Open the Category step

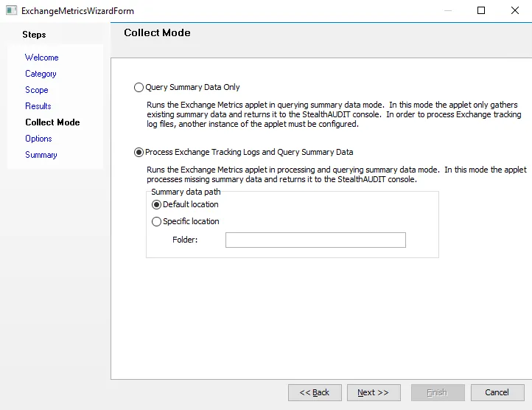point(41,74)
